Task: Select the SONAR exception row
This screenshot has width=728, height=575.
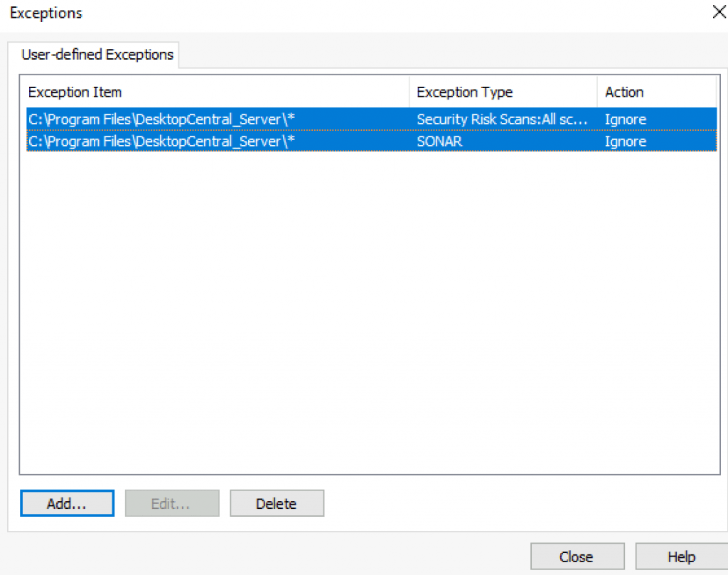Action: point(213,141)
